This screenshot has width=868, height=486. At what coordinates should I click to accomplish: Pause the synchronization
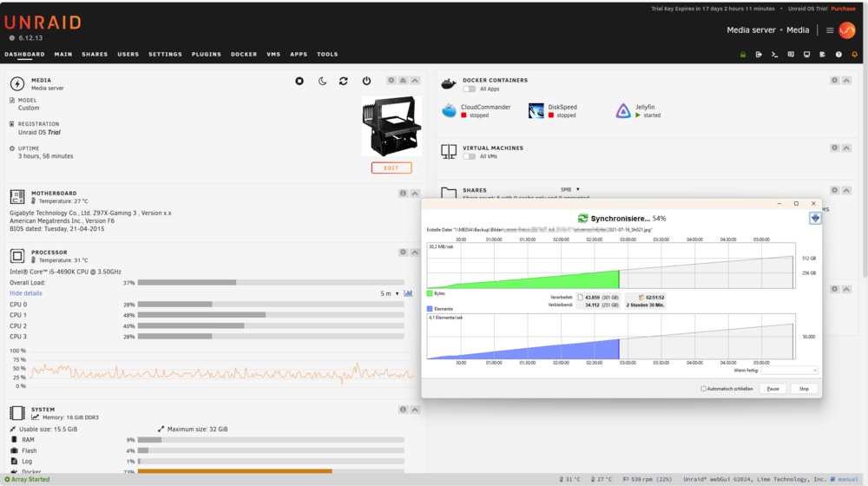(773, 389)
